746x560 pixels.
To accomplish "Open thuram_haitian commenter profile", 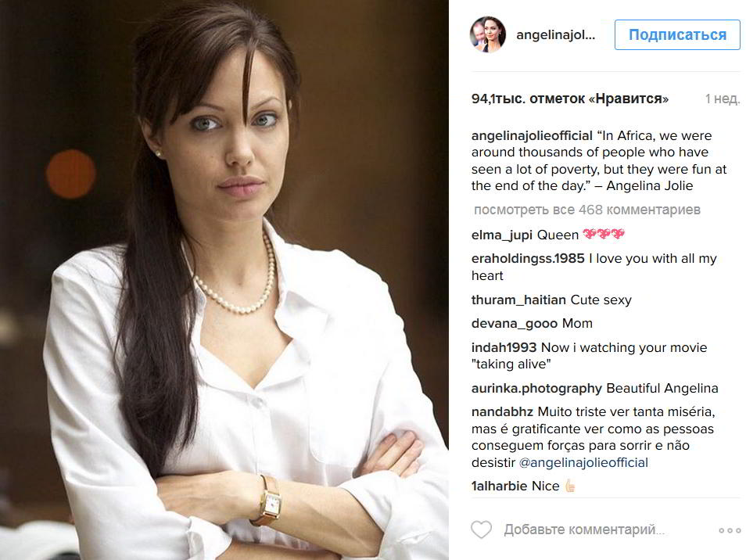I will (518, 300).
